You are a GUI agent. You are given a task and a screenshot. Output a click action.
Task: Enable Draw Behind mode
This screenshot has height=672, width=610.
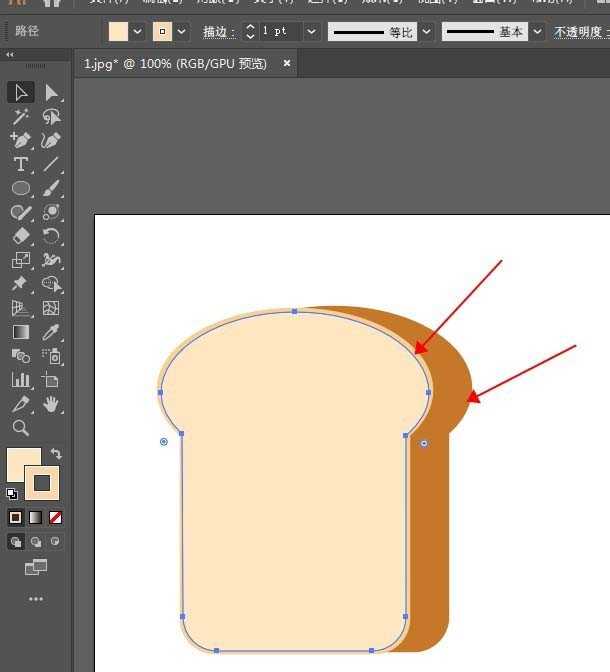(x=36, y=542)
